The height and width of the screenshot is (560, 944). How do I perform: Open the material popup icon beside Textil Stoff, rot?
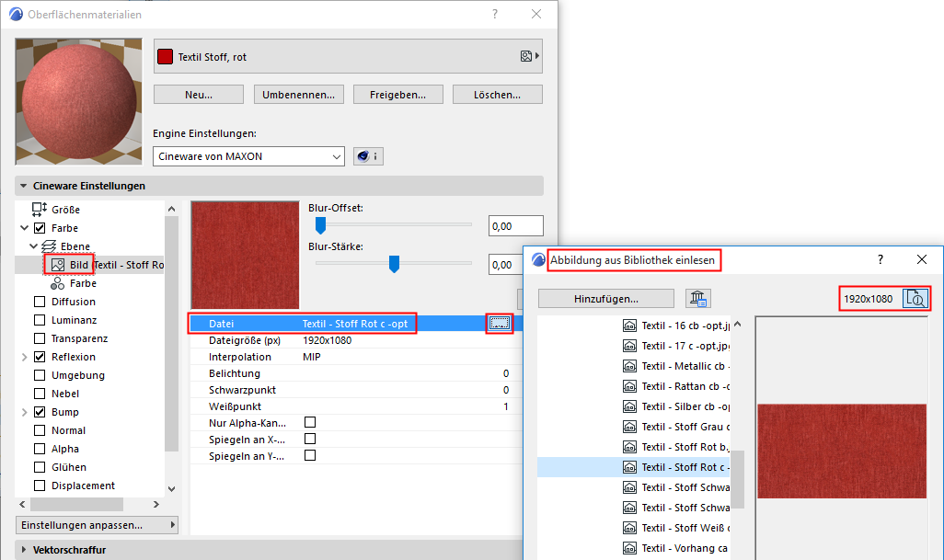point(529,56)
